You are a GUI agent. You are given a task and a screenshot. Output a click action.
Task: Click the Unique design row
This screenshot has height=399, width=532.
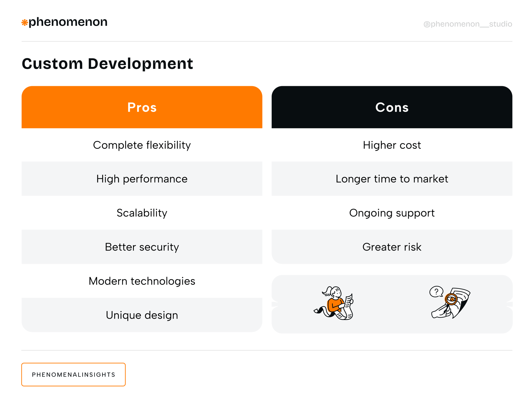pos(142,315)
